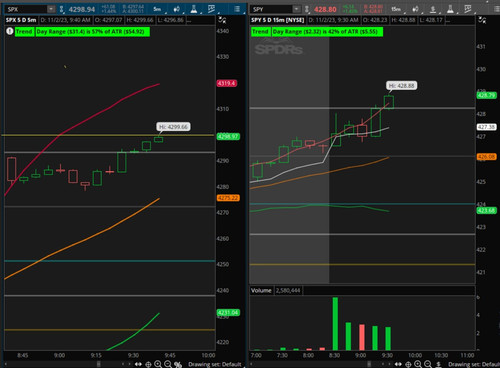Click the 4231.04 green price label
Screen dimensions: 500x368
click(228, 312)
